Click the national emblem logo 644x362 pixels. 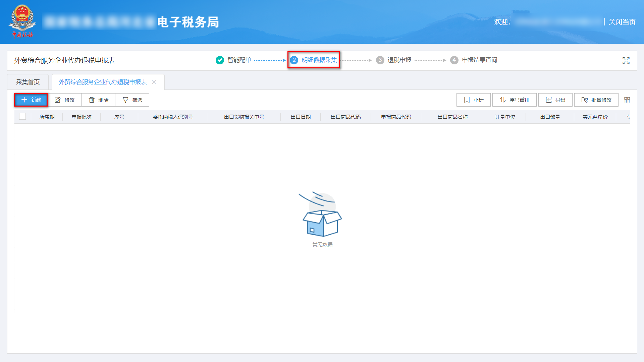point(22,21)
